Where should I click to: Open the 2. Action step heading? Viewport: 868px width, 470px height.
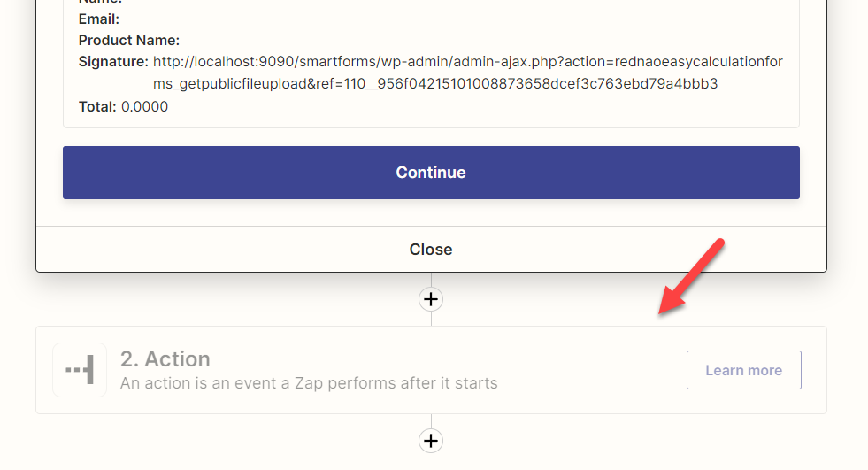165,359
